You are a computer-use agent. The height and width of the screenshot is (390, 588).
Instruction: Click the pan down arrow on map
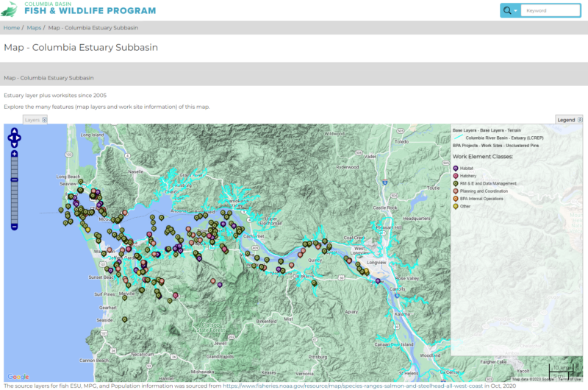14,143
